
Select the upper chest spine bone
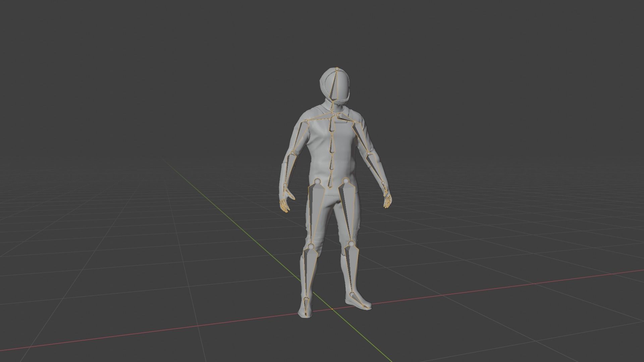point(332,125)
